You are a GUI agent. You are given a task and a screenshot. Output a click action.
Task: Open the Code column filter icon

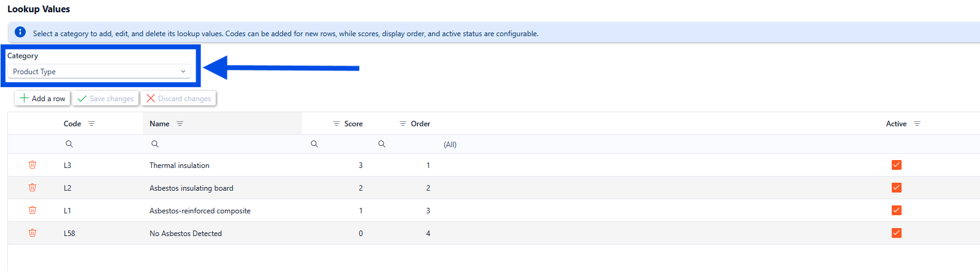[x=91, y=124]
